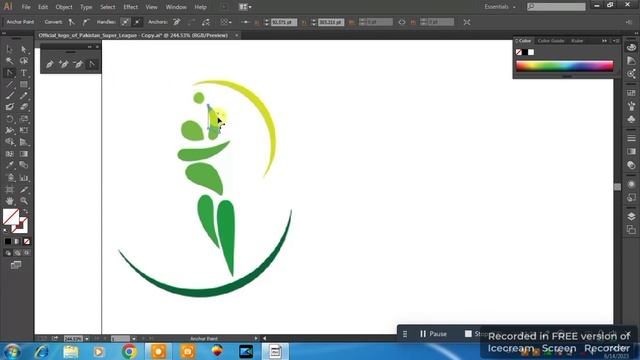Open Stroke panel from right dock
Viewport: 640px width, 360px height.
pos(631,138)
